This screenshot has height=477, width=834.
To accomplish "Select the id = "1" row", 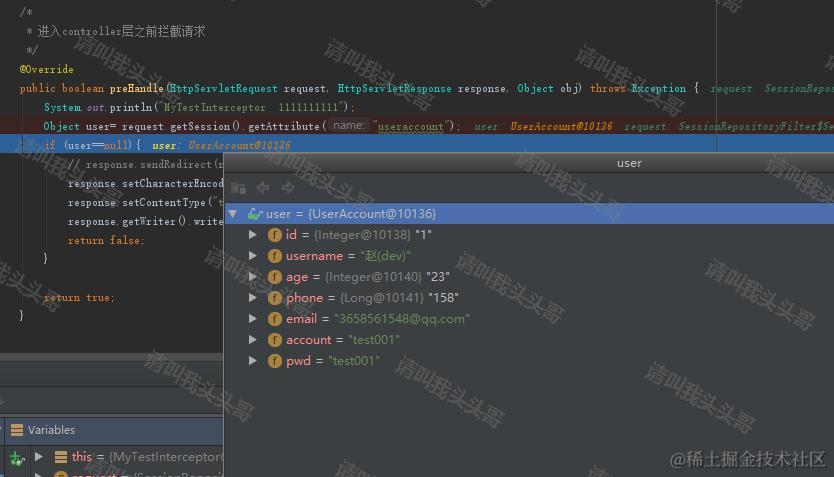I will point(529,235).
